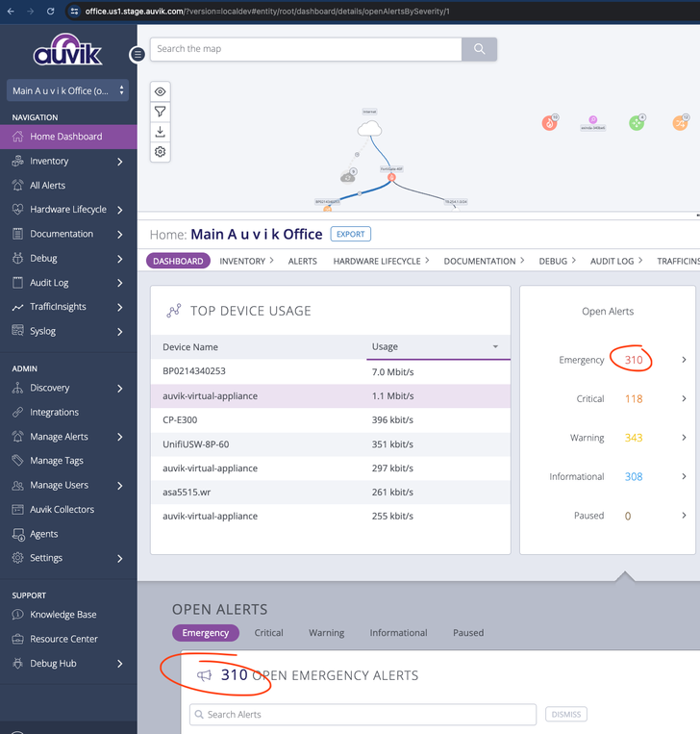Click the gray cloud node on map
Screen dimensions: 700x734
click(348, 177)
